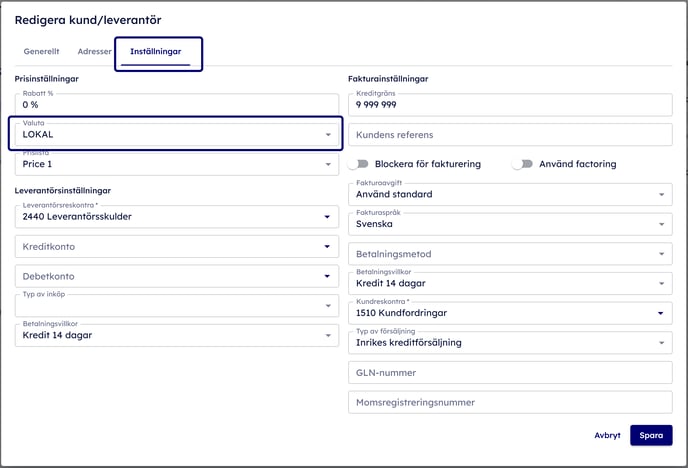The image size is (688, 468).
Task: Click the Spara button
Action: point(651,435)
